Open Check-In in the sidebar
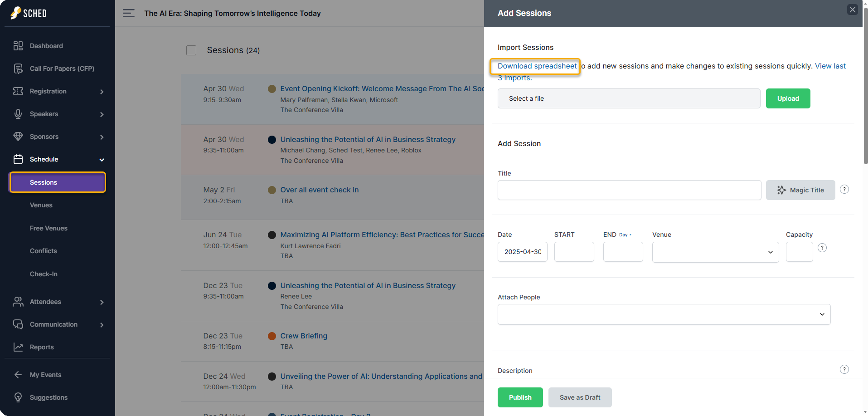 44,274
